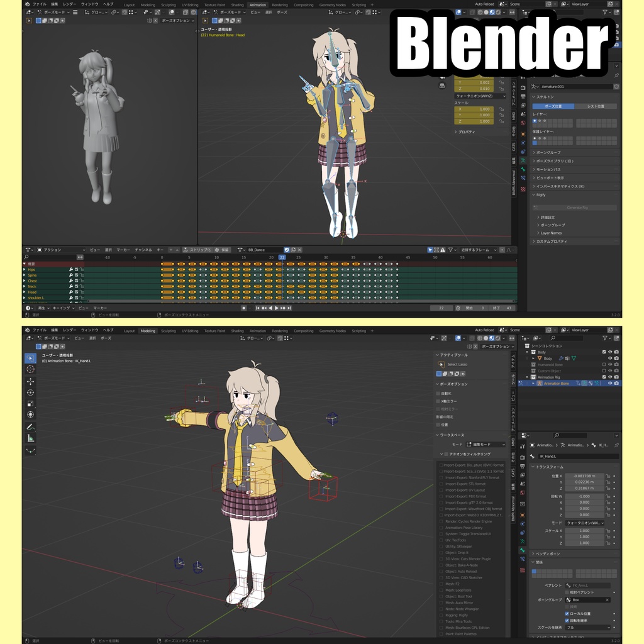Switch to the Sculpting workspace tab in lower window
644x644 pixels.
pos(169,331)
